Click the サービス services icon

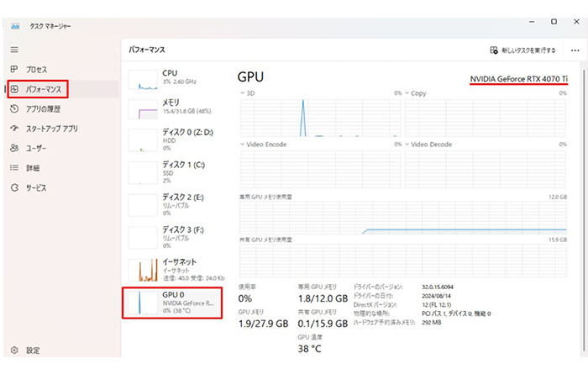[14, 188]
